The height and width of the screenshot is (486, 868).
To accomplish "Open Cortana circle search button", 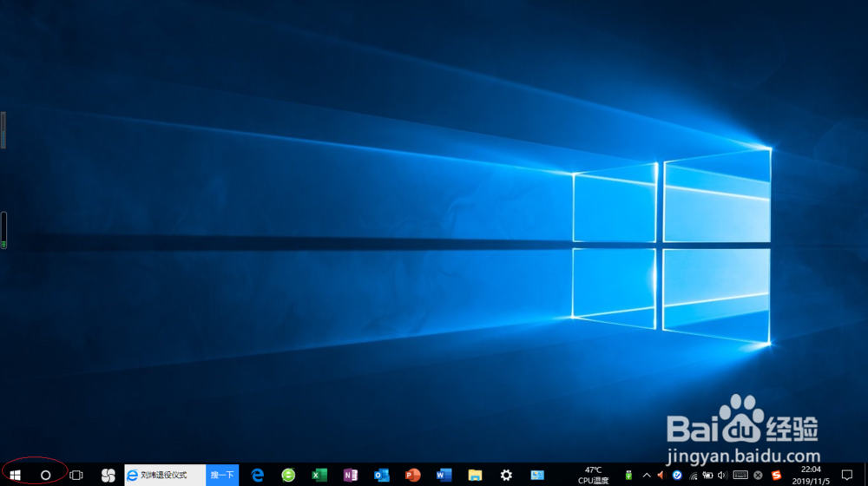I will pyautogui.click(x=45, y=475).
